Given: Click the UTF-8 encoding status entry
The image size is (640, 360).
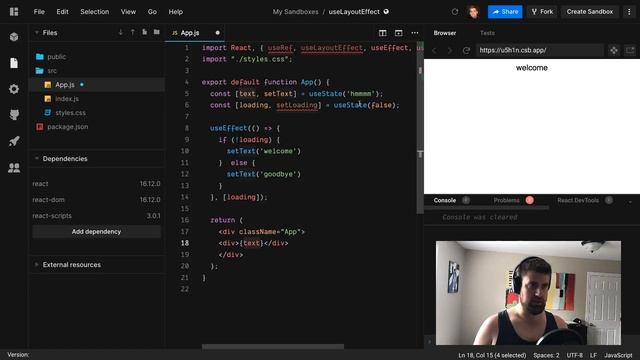Looking at the screenshot, I should click(x=575, y=355).
